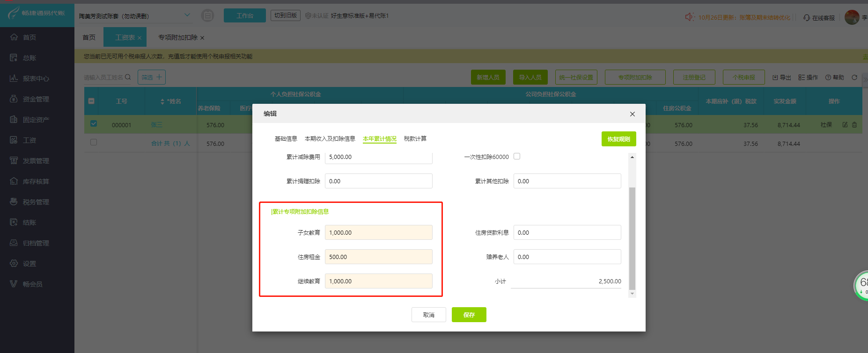Open 设置 in the sidebar
Image resolution: width=868 pixels, height=353 pixels.
(x=23, y=263)
